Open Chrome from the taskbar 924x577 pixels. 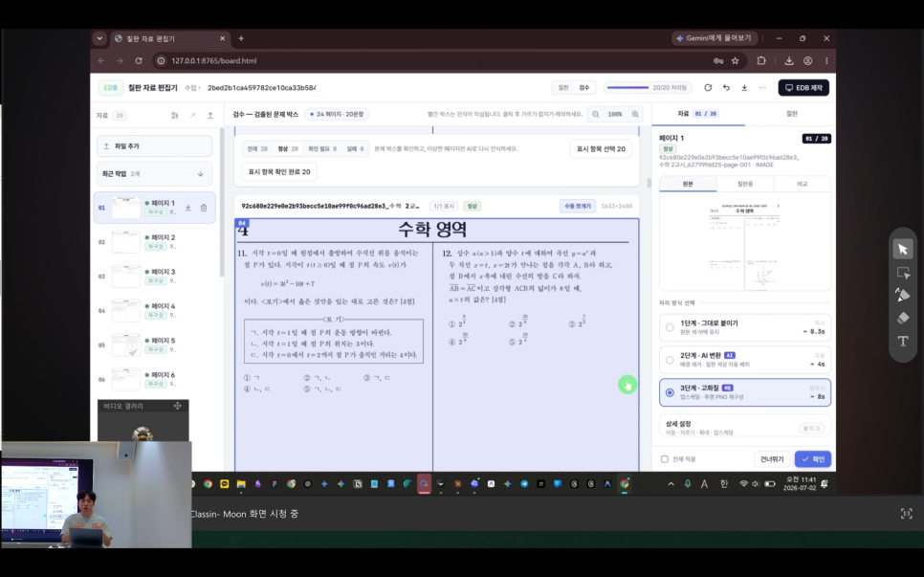pos(208,484)
